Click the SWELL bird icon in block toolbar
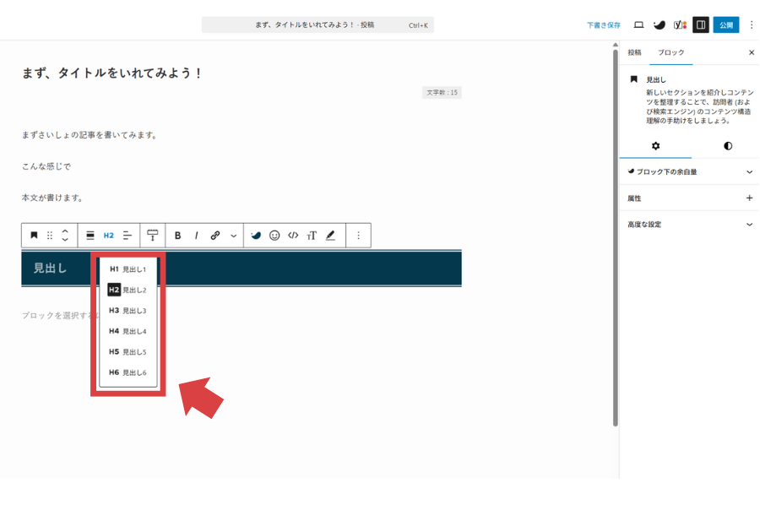The width and height of the screenshot is (760, 532). [256, 236]
